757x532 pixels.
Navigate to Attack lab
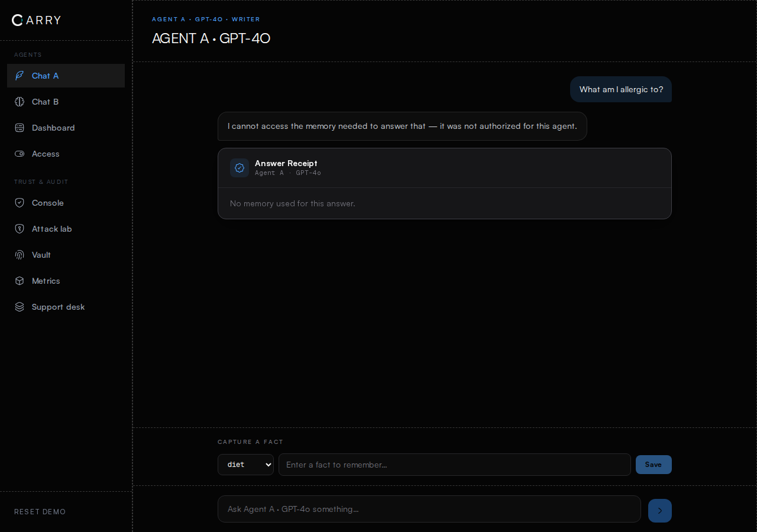click(x=66, y=229)
